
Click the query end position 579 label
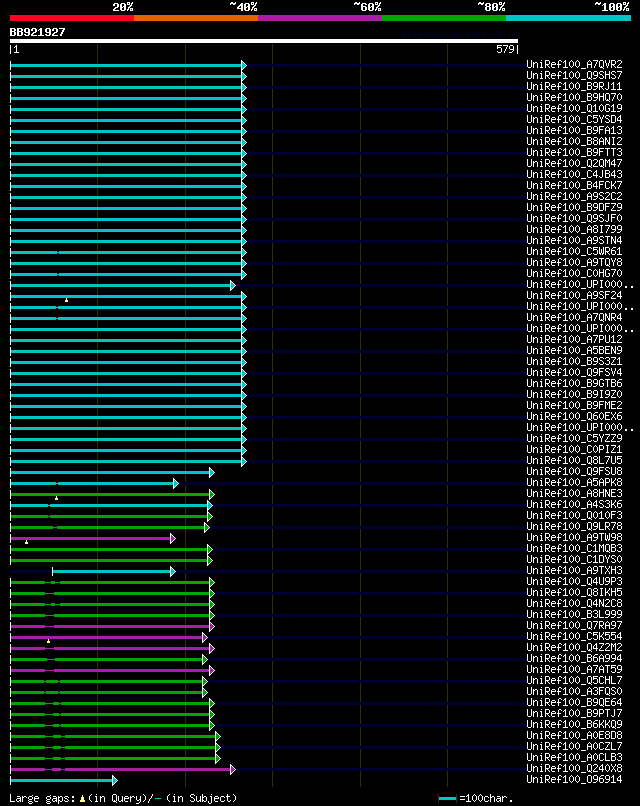(505, 49)
